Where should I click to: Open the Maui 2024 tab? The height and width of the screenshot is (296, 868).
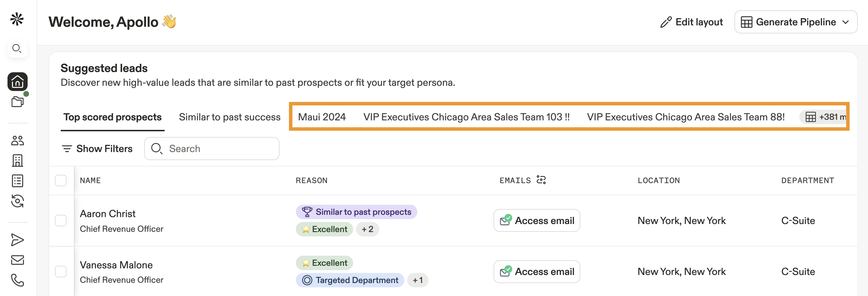click(322, 117)
